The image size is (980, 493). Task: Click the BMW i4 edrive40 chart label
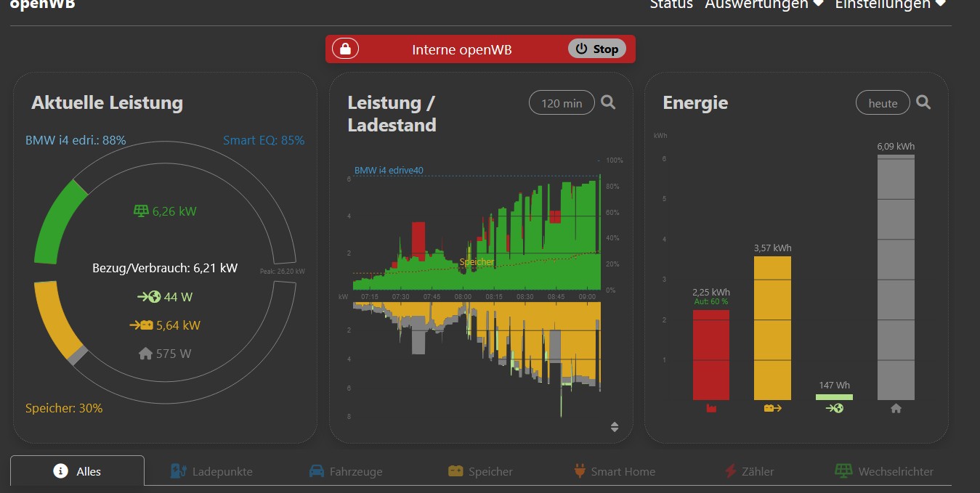389,171
